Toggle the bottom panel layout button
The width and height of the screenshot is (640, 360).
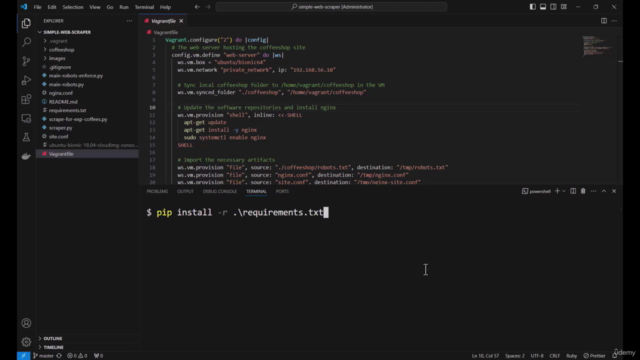543,7
